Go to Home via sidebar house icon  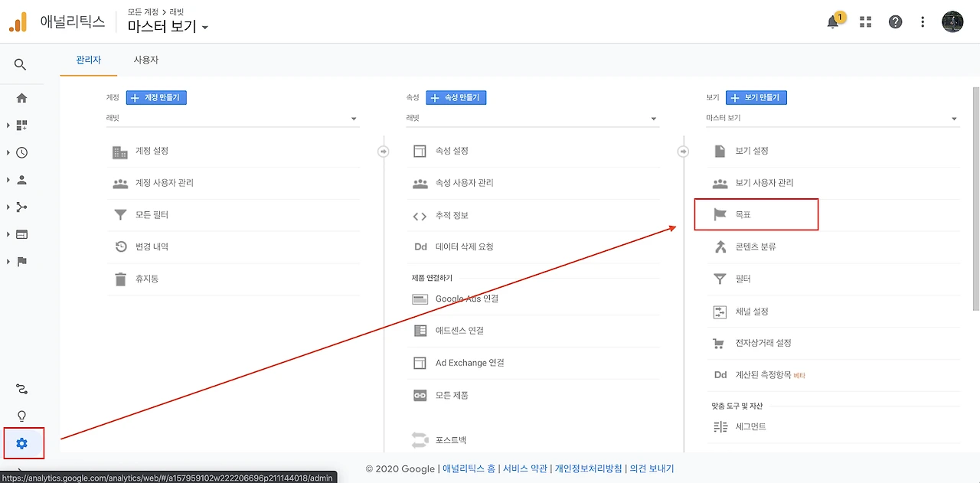pos(21,98)
